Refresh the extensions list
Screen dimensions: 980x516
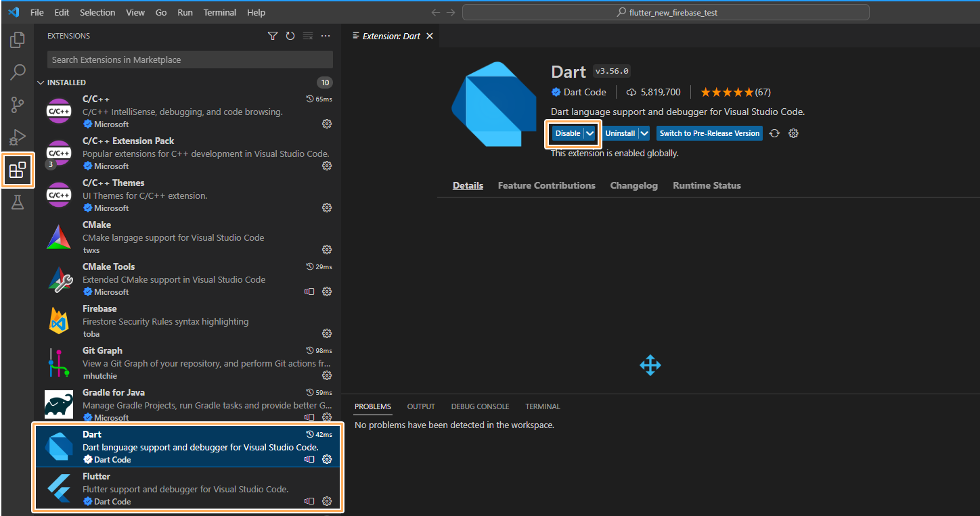pos(290,36)
